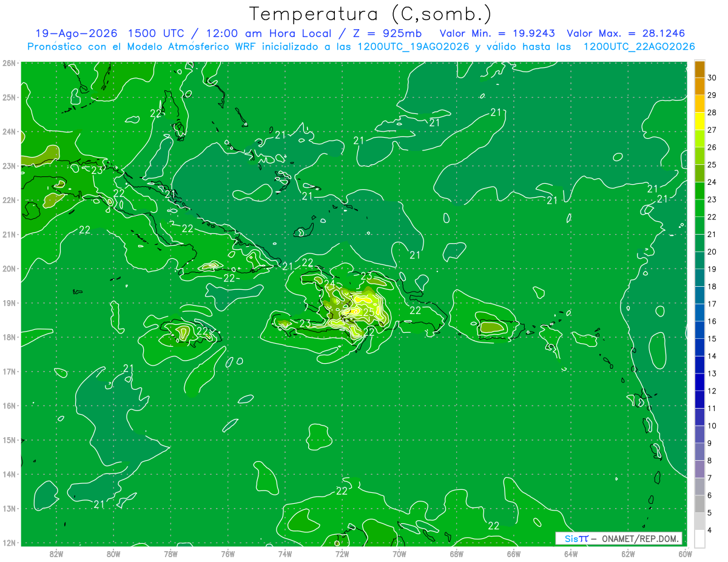728x562 pixels.
Task: Click the latitude axis label "26N"
Action: click(8, 63)
